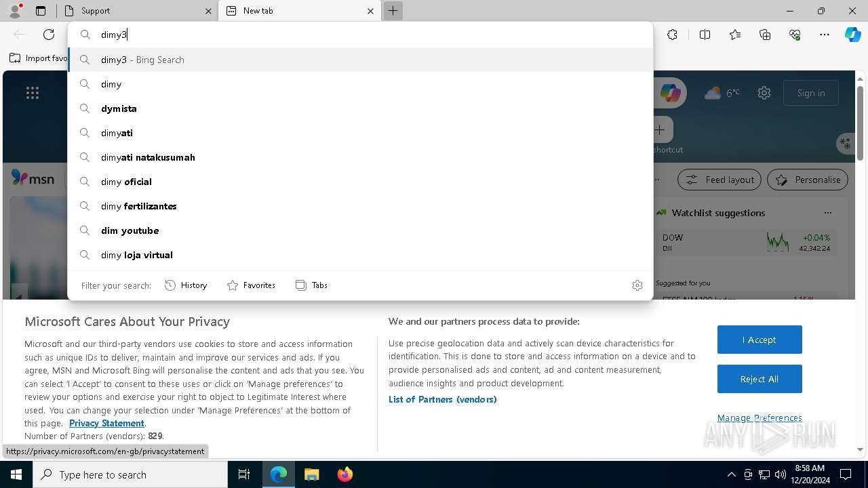Open the Copilot sidebar icon

(x=852, y=35)
